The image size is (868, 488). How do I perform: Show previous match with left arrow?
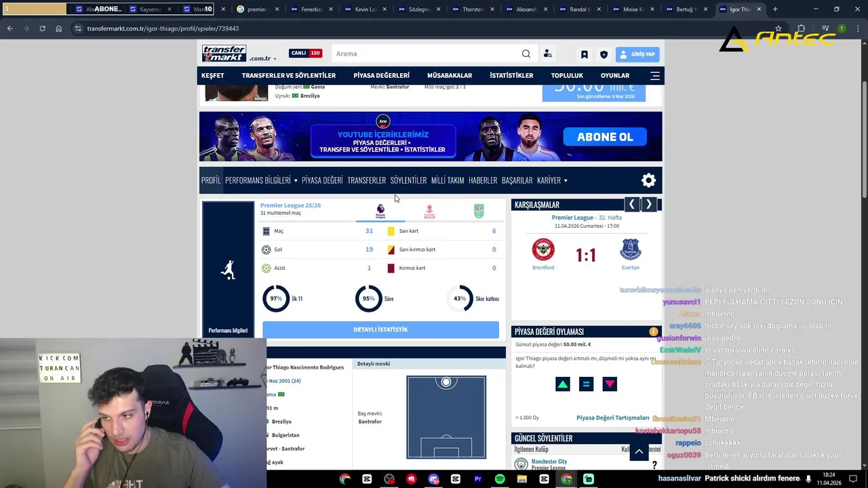pos(632,204)
